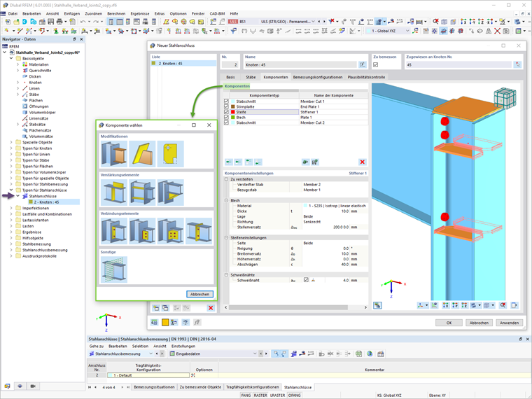Select the plate cut component with hole
Image resolution: width=532 pixels, height=399 pixels.
pos(171,154)
